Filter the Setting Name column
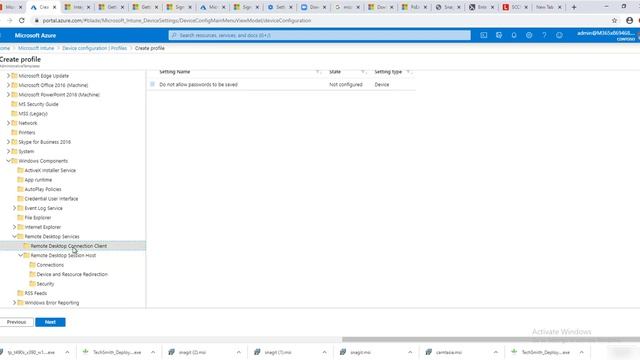Image resolution: width=640 pixels, height=360 pixels. [x=318, y=72]
